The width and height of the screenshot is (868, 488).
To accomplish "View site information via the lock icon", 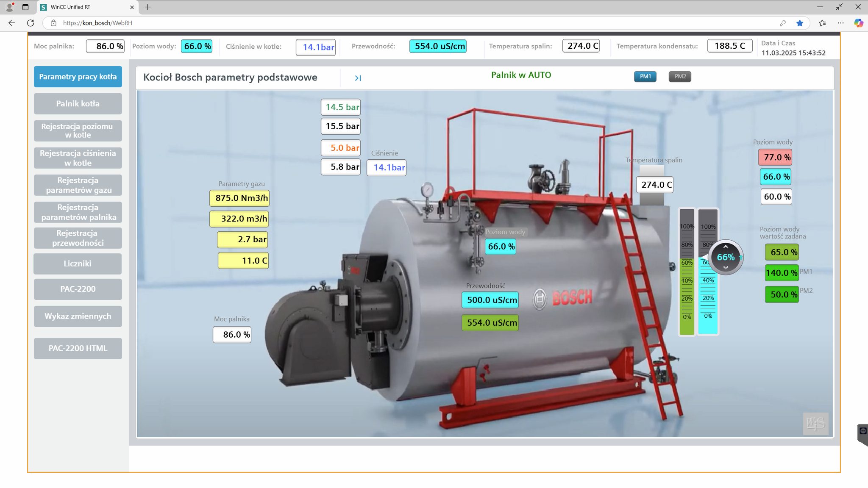I will click(53, 23).
